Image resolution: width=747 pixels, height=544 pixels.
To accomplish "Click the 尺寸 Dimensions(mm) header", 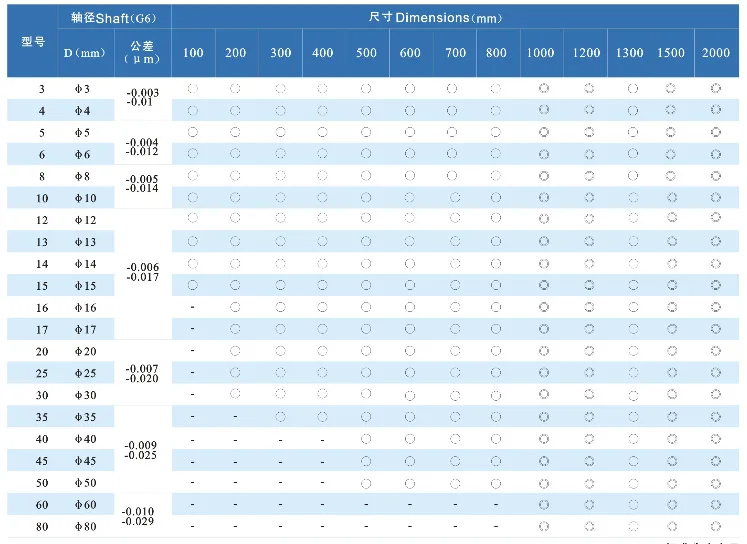I will click(x=435, y=18).
